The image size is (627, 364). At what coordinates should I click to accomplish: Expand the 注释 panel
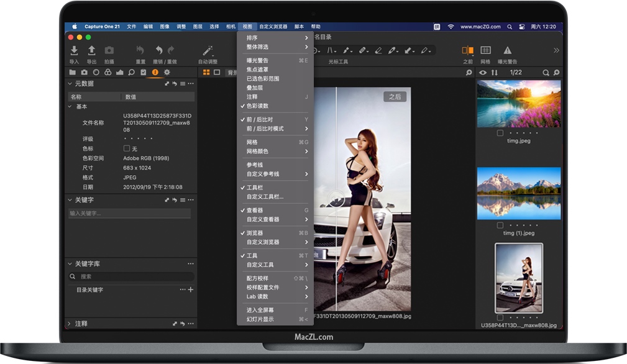(x=69, y=324)
